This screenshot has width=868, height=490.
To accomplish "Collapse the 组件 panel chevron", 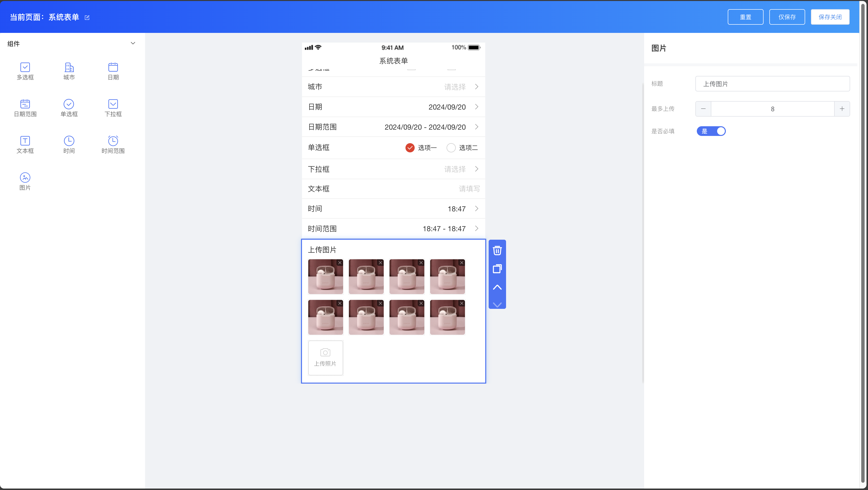I will [133, 43].
